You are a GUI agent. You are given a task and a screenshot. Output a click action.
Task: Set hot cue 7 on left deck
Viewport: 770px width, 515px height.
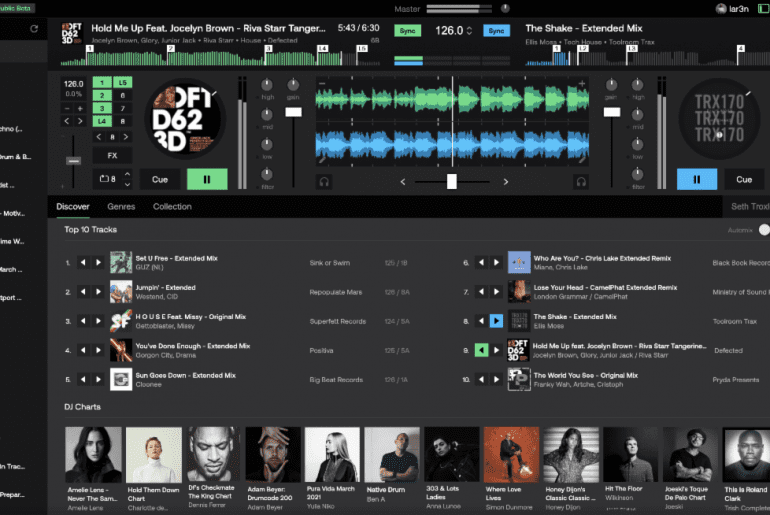(123, 108)
